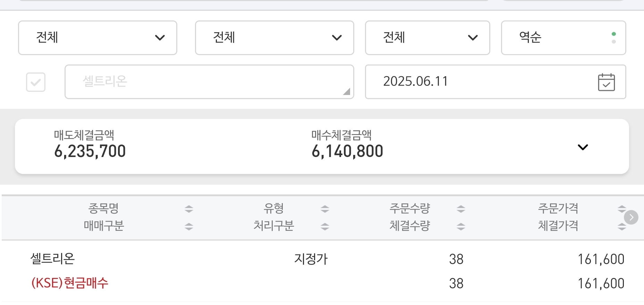Open the 셀트리온 order row

[322, 271]
